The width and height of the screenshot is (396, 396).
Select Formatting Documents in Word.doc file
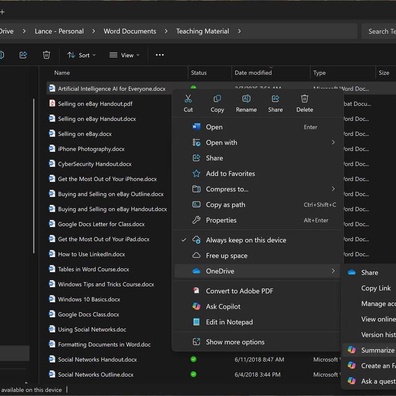coord(104,345)
